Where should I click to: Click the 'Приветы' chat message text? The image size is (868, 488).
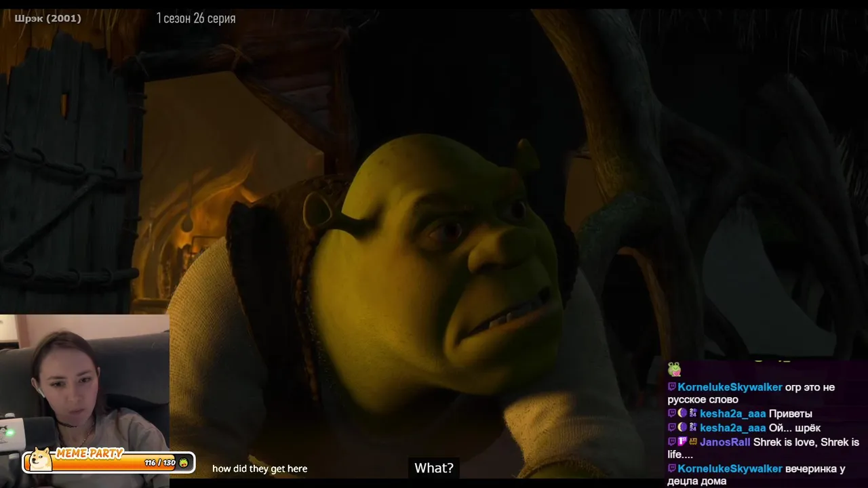tap(790, 413)
